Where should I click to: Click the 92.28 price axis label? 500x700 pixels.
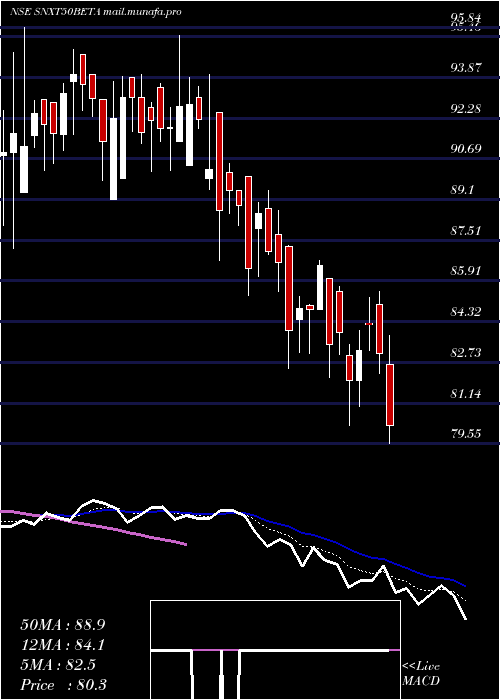(x=466, y=108)
